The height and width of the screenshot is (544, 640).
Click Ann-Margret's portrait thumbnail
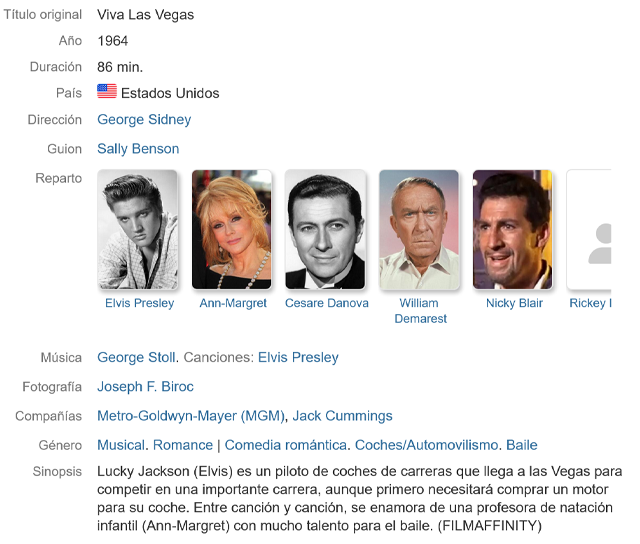(x=232, y=229)
